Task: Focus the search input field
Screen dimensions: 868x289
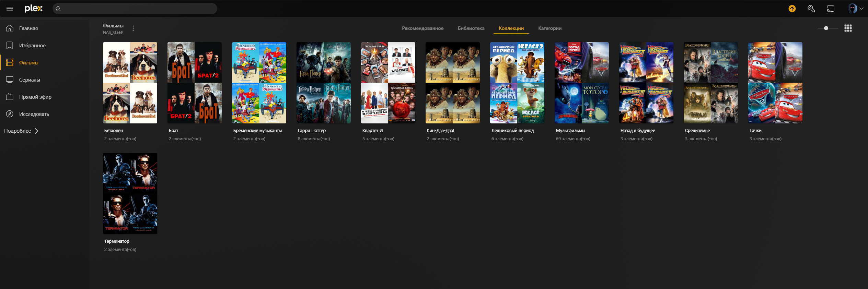Action: [x=135, y=9]
